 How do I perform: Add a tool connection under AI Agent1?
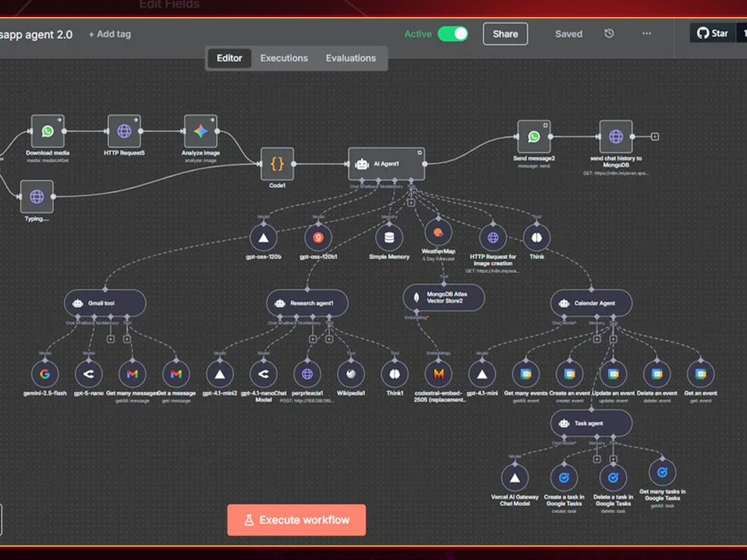[411, 202]
